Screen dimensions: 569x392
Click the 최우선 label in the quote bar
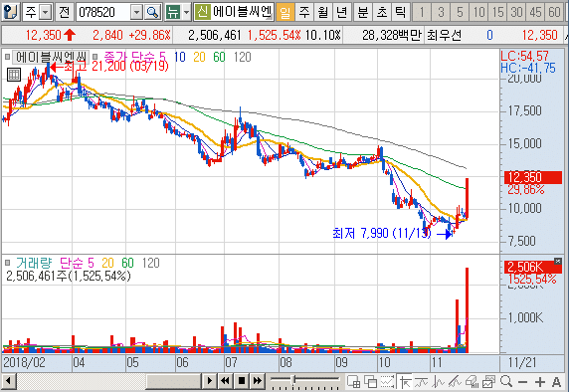(x=444, y=35)
